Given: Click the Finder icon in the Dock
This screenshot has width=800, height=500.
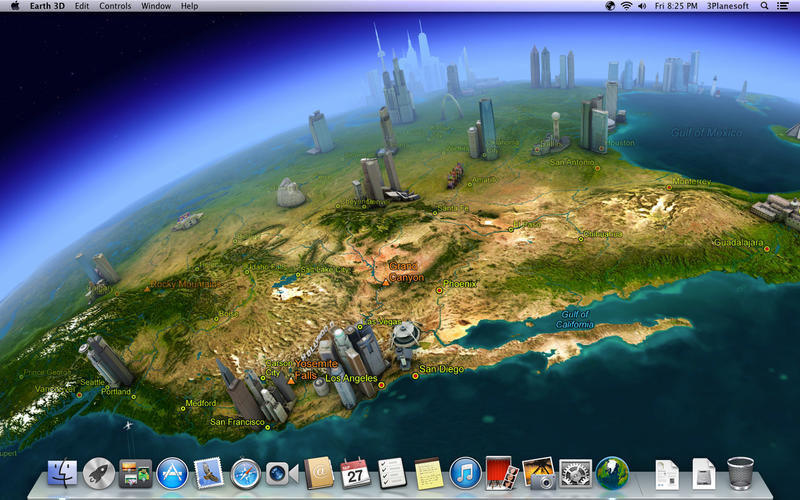Looking at the screenshot, I should (x=62, y=473).
